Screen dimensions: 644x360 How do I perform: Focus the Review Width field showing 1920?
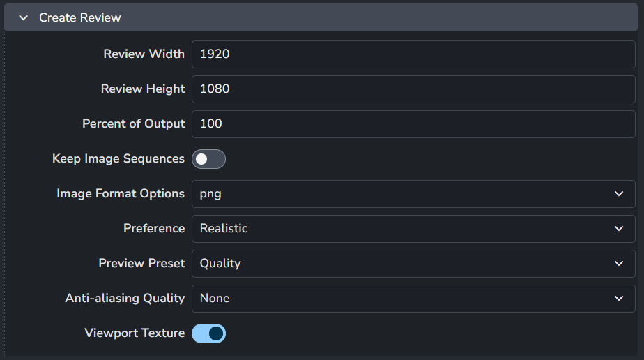413,54
